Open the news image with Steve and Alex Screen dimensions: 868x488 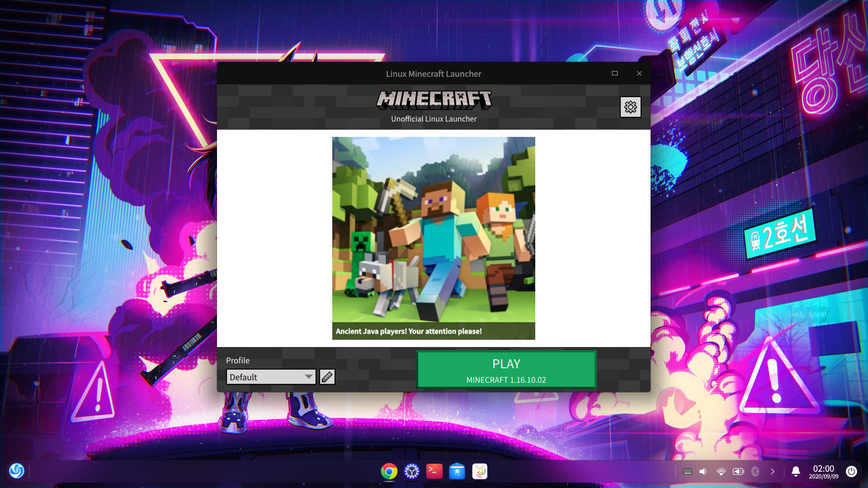[433, 230]
